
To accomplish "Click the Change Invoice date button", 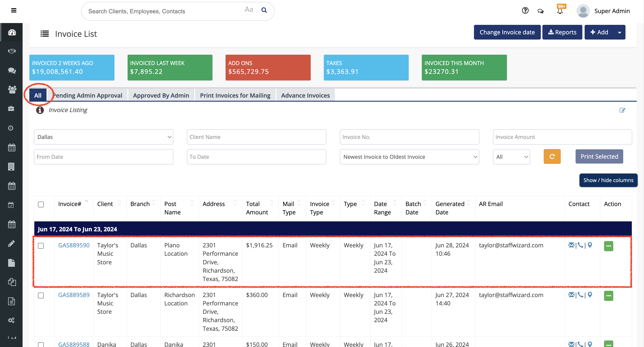I will point(507,32).
